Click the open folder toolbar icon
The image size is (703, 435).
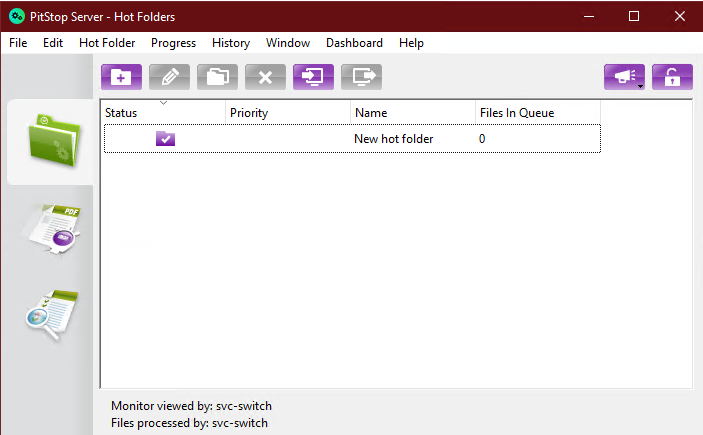tap(217, 77)
